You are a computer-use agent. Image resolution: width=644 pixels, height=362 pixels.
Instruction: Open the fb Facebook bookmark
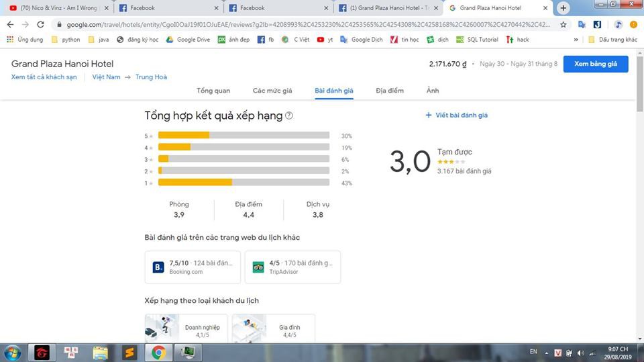[266, 40]
